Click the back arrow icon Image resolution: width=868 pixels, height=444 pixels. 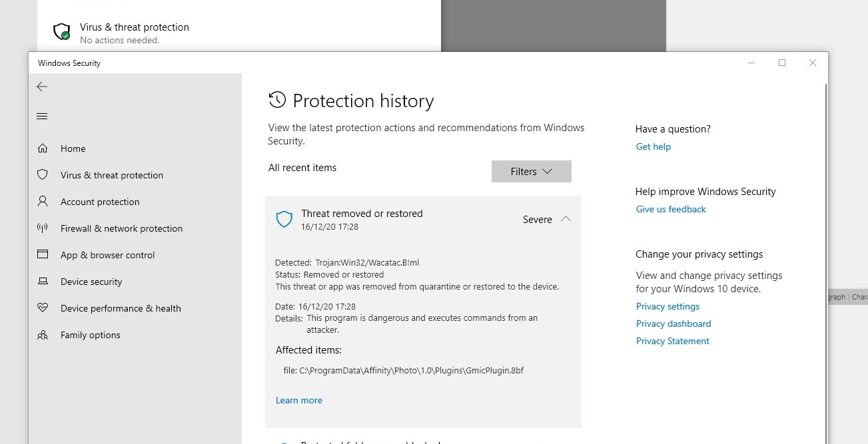42,87
